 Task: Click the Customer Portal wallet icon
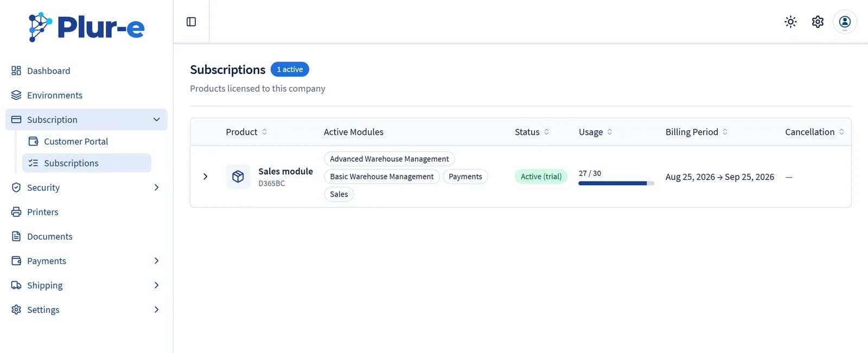33,141
